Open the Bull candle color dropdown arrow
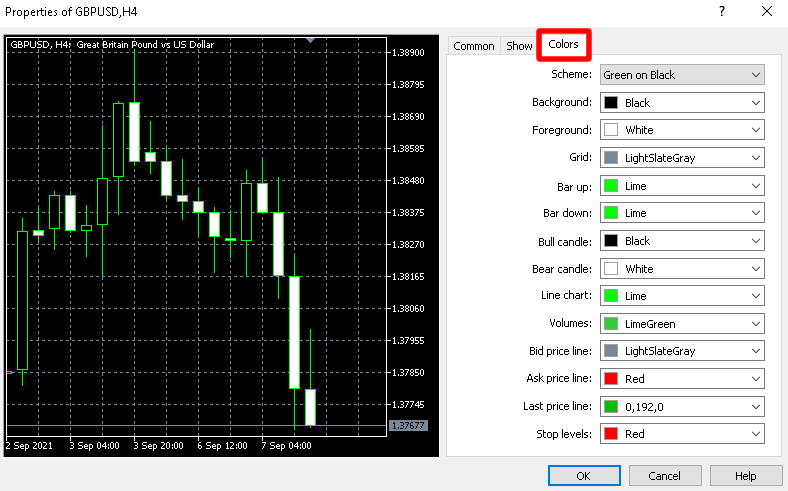The height and width of the screenshot is (491, 788). 755,241
